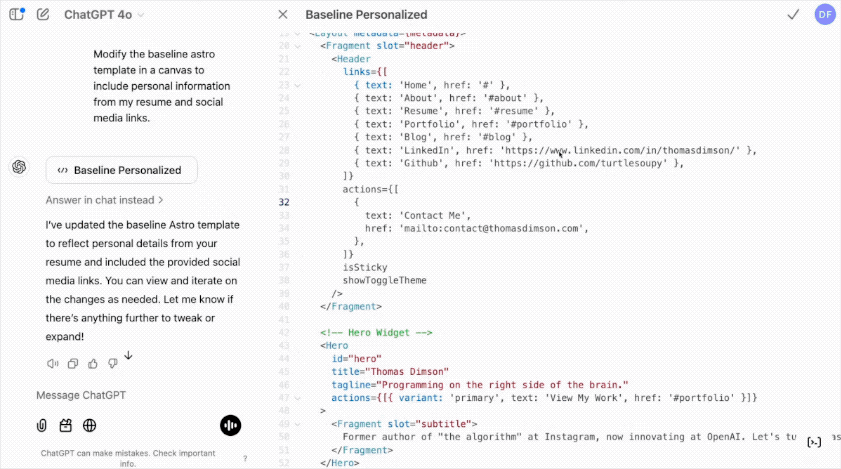The image size is (841, 469).
Task: Attach a file with the paperclip icon
Action: (42, 425)
